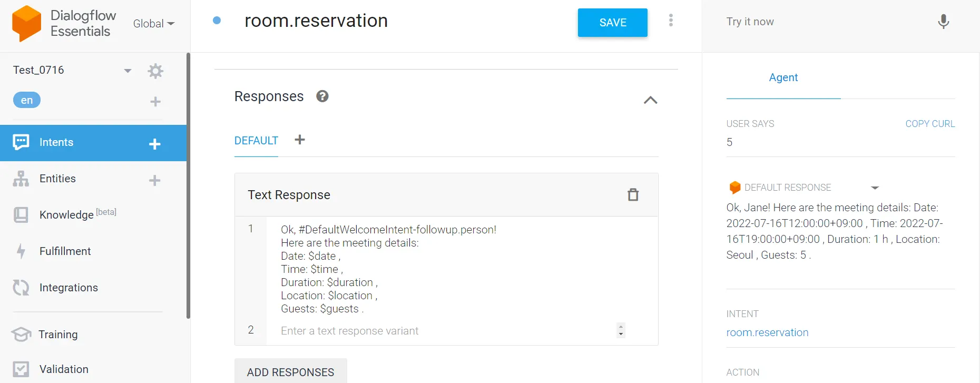The image size is (980, 383).
Task: Click the SAVE button
Action: (612, 23)
